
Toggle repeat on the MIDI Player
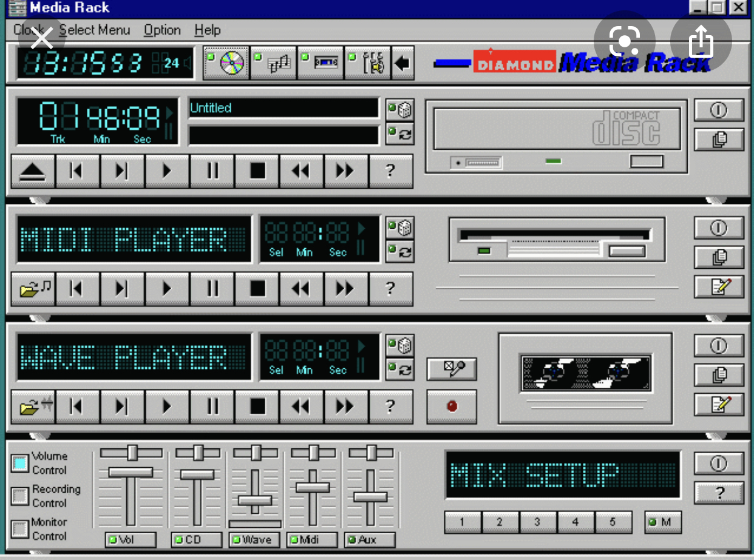pyautogui.click(x=400, y=252)
